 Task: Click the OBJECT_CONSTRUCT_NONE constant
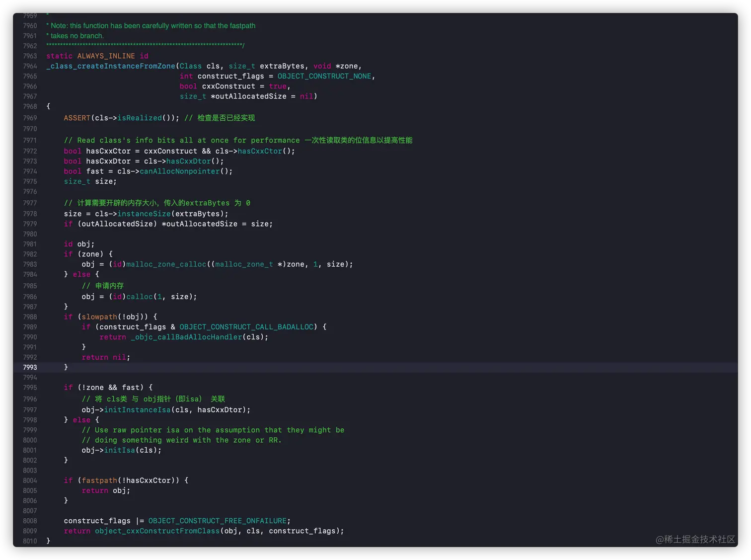(324, 76)
